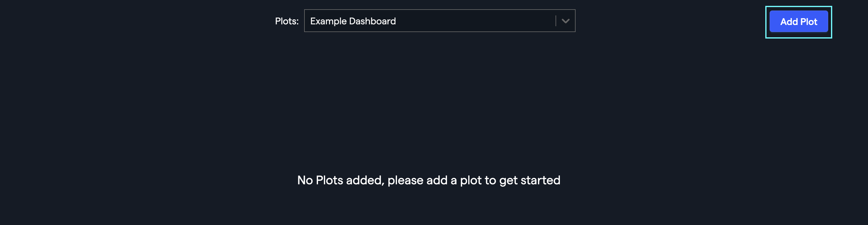Screen dimensions: 868x225
Task: Click the Example Dashboard text
Action: point(354,21)
